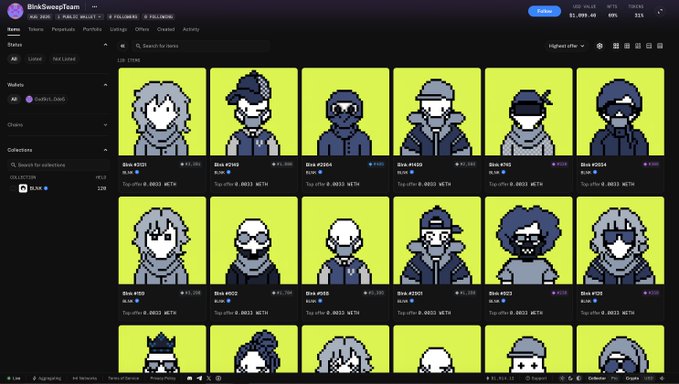Viewport: 679px width, 384px height.
Task: Switch footer mode to Pro
Action: point(614,378)
